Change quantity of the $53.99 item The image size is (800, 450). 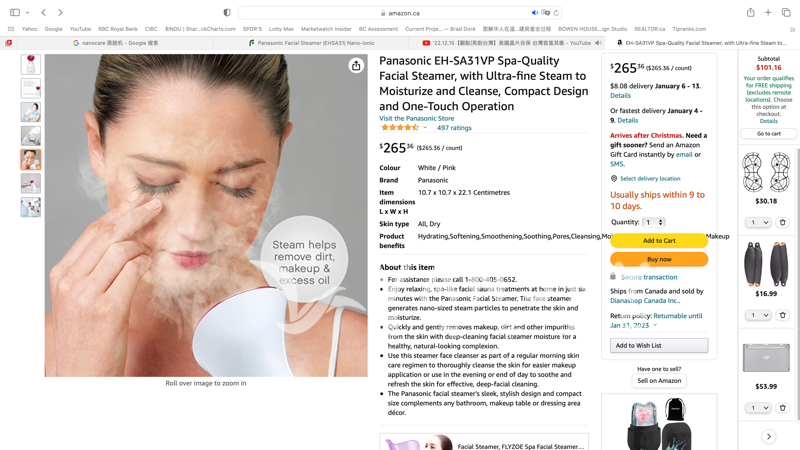pos(758,408)
